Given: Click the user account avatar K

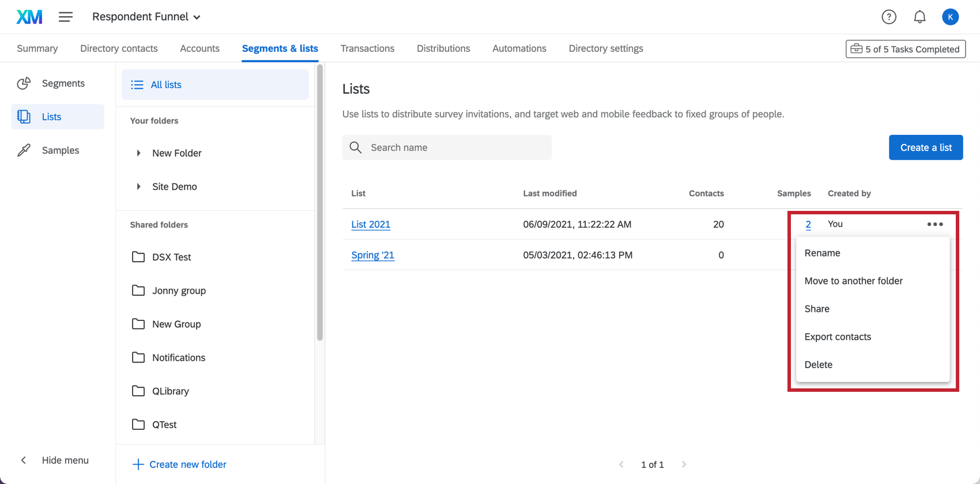Looking at the screenshot, I should click(x=950, y=17).
